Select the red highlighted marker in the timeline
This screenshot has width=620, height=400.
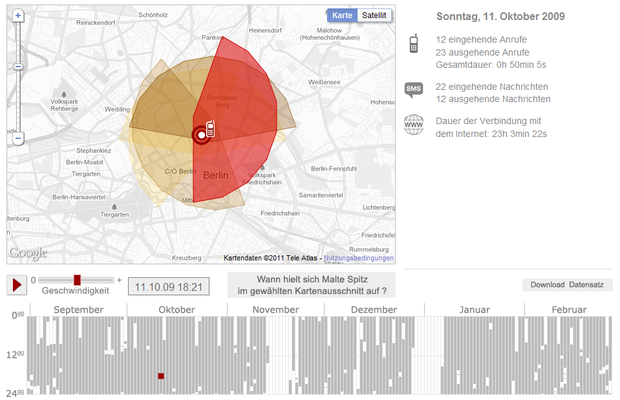160,376
